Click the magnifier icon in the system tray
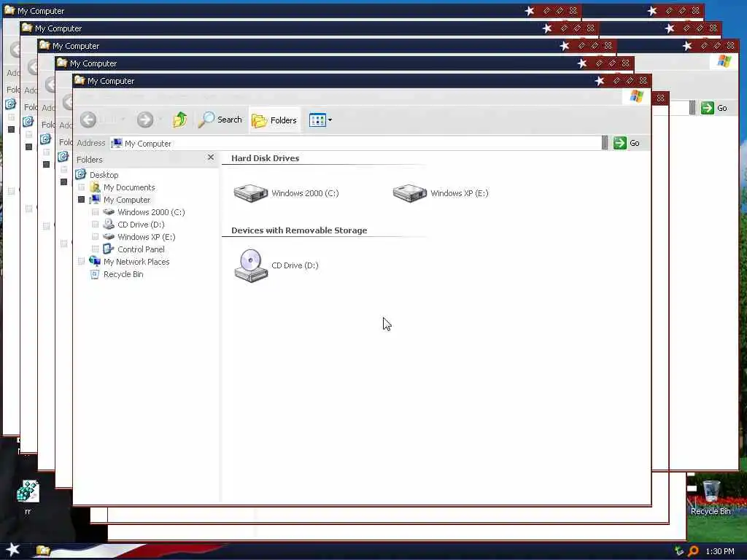Image resolution: width=747 pixels, height=560 pixels. [x=693, y=551]
